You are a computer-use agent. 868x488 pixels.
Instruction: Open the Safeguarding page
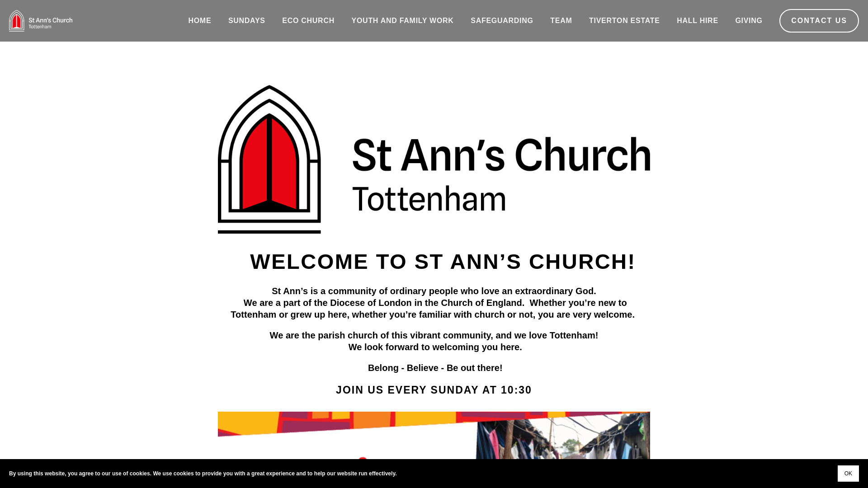pyautogui.click(x=502, y=21)
